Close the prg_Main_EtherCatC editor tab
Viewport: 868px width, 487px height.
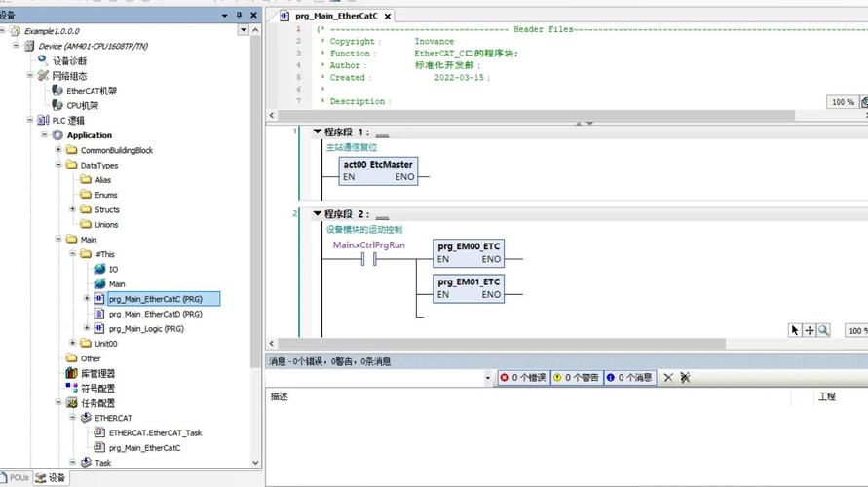click(387, 17)
